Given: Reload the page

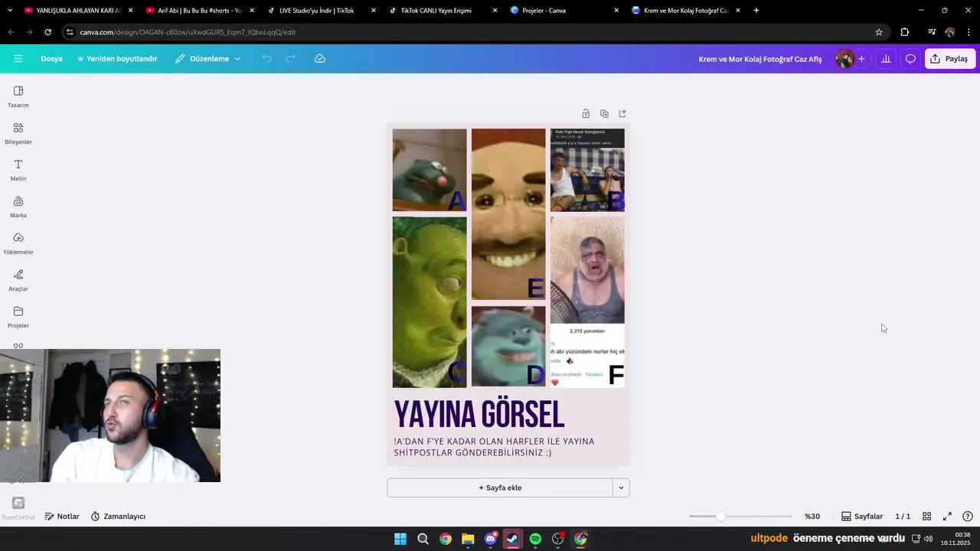Looking at the screenshot, I should click(x=47, y=32).
